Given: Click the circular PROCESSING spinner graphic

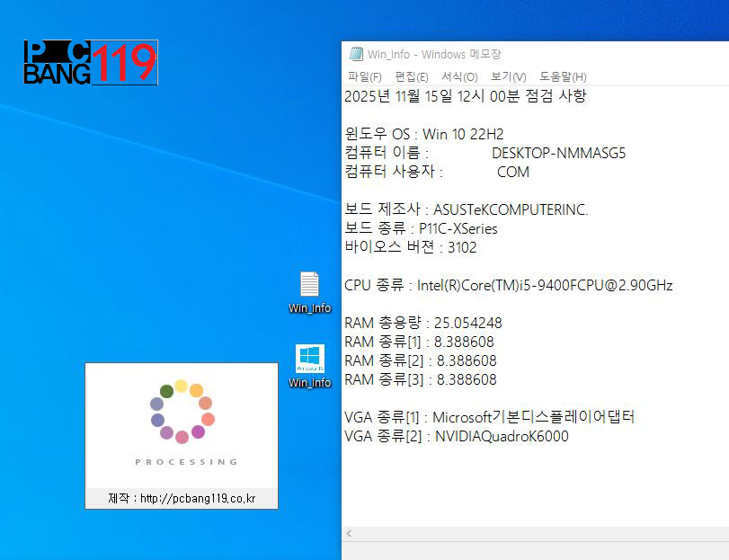Looking at the screenshot, I should [x=182, y=412].
